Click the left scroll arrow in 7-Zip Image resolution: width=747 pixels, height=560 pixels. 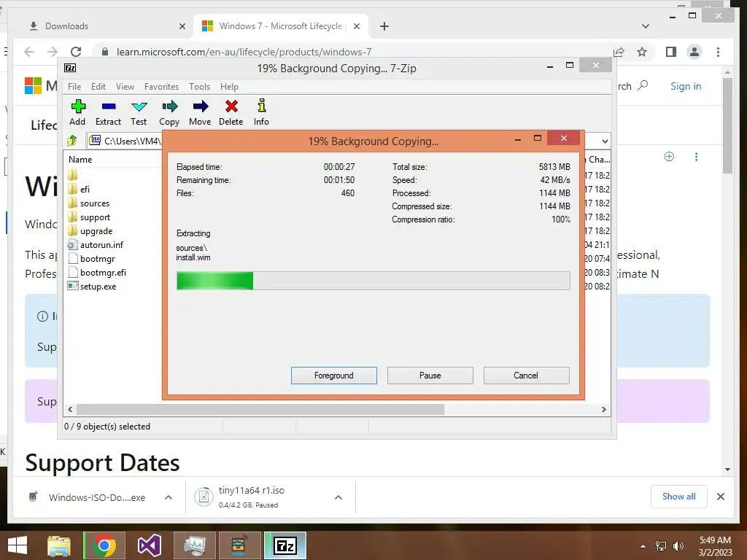[x=70, y=410]
